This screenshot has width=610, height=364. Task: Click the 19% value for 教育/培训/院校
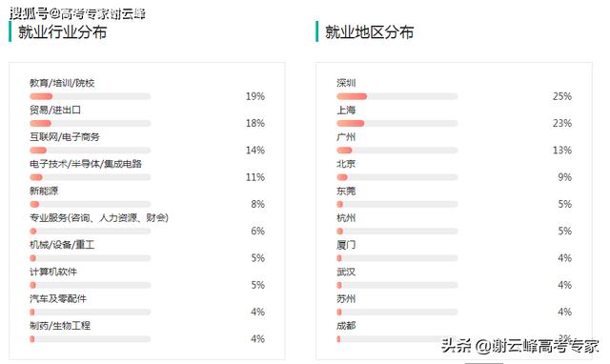(255, 96)
